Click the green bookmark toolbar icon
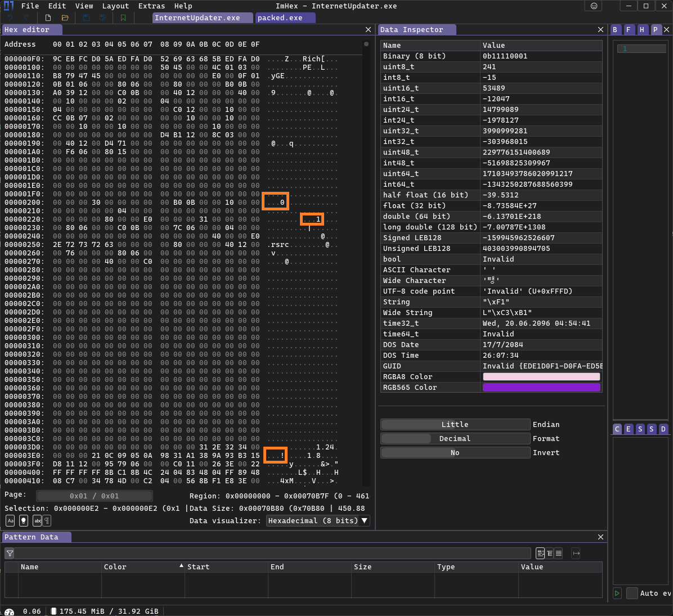 coord(123,18)
